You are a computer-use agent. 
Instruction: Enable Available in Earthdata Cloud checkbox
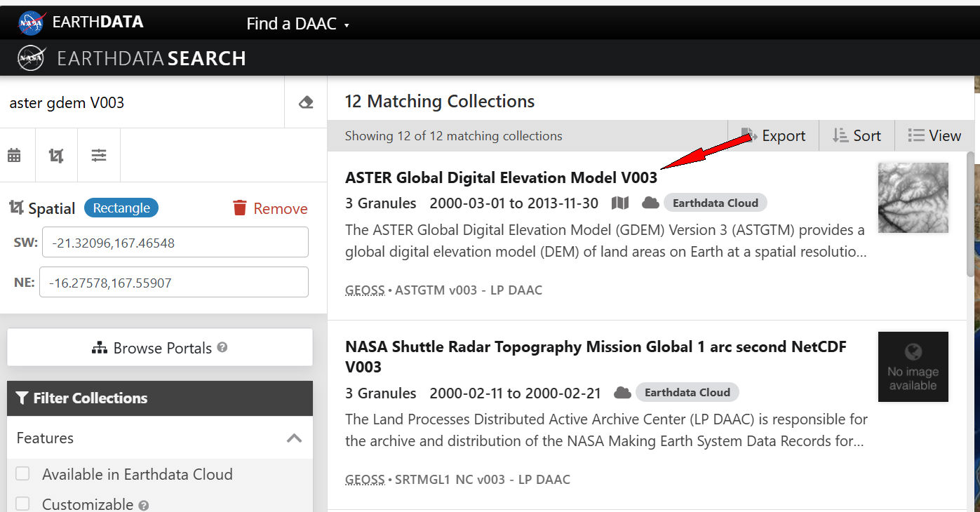click(23, 474)
